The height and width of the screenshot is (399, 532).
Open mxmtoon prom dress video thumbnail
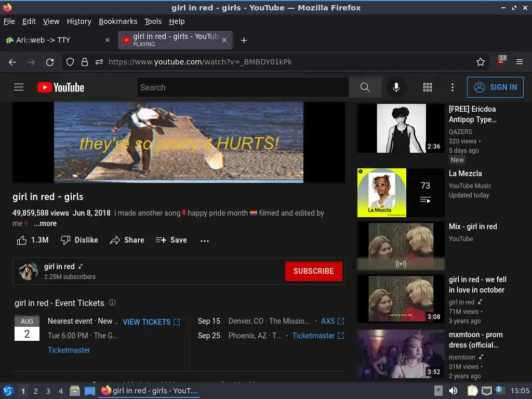click(401, 354)
